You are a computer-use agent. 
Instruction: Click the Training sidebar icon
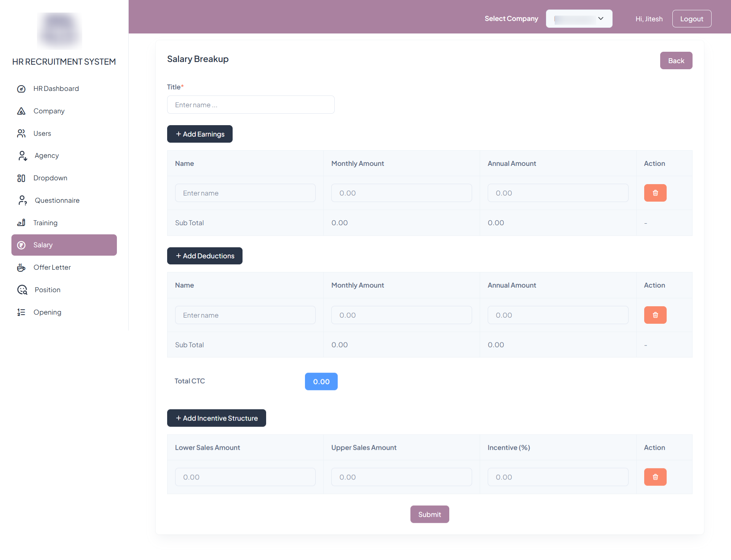pyautogui.click(x=21, y=223)
